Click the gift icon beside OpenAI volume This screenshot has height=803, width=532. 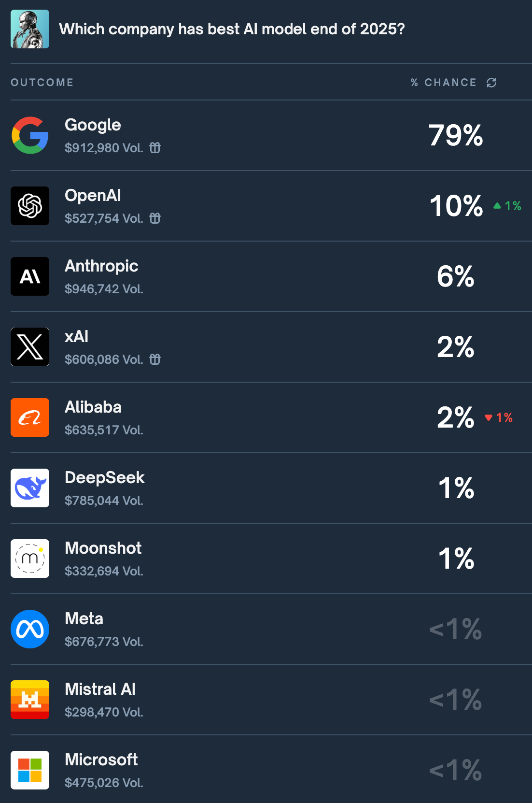pyautogui.click(x=155, y=218)
